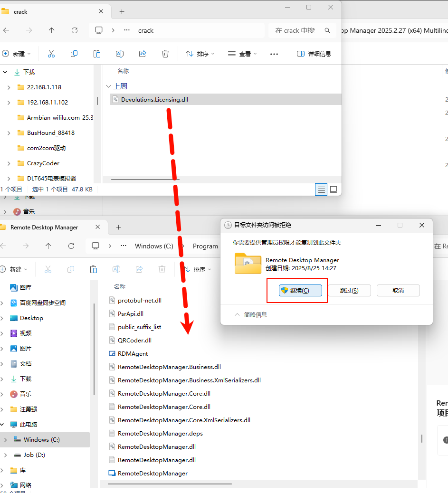448x493 pixels.
Task: Open the 排序 sort dropdown in crack window
Action: (200, 54)
